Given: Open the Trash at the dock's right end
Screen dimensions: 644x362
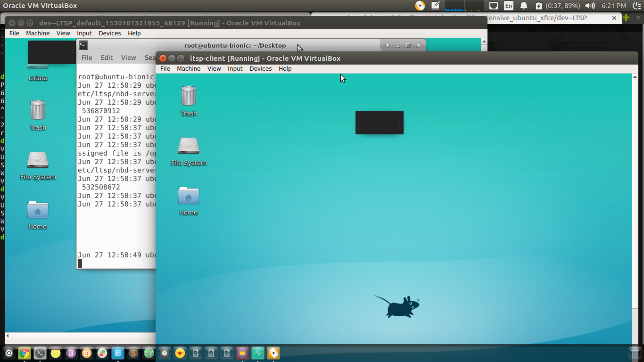Looking at the screenshot, I should pos(635,353).
